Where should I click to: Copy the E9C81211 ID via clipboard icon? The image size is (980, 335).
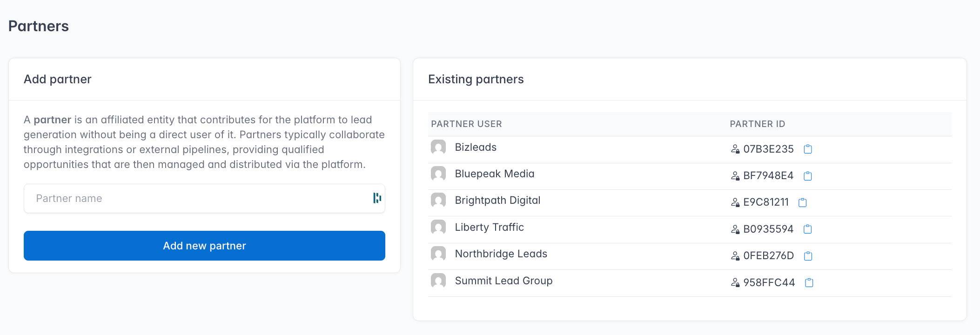(803, 202)
